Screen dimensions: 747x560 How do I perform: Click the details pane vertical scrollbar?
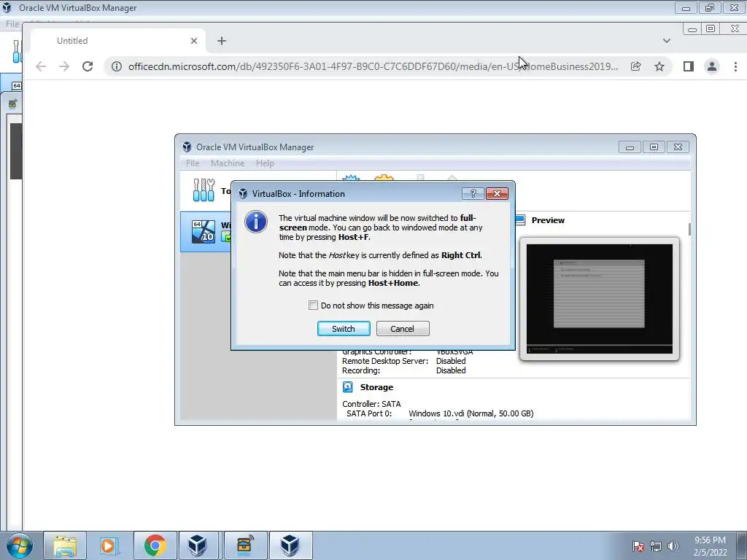[689, 228]
